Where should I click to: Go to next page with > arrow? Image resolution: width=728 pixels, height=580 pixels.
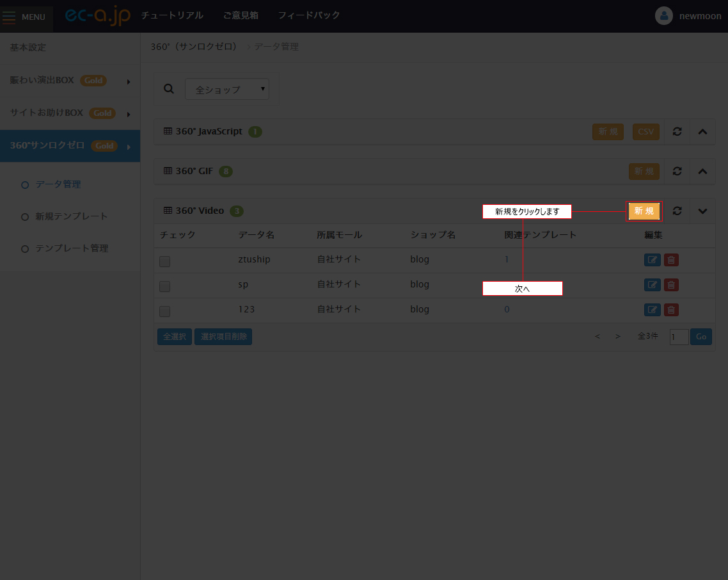click(x=618, y=337)
